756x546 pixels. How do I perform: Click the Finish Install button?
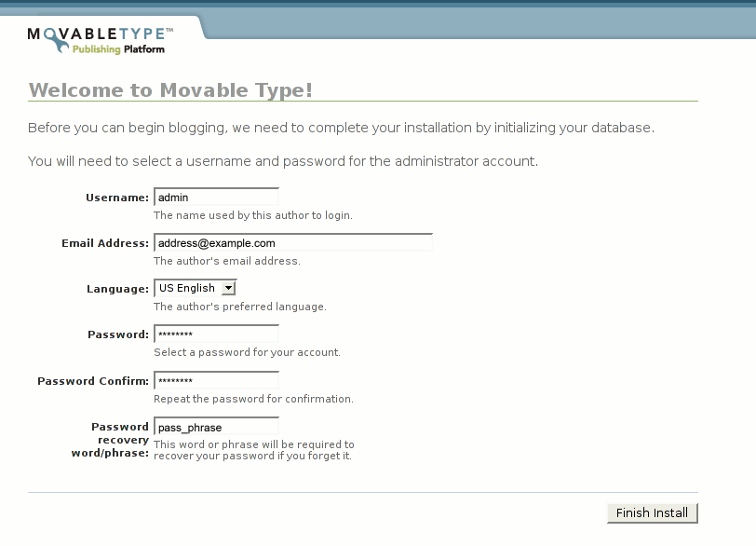pyautogui.click(x=653, y=512)
